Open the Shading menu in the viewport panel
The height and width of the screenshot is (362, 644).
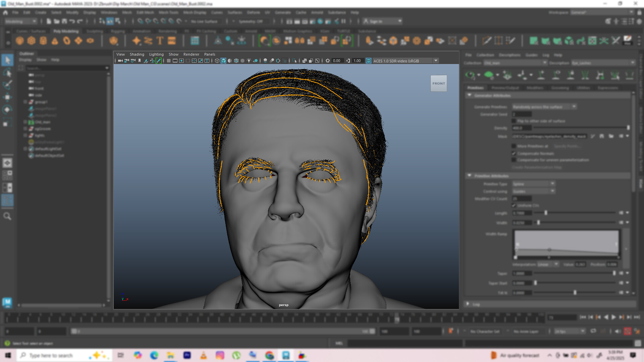point(137,54)
